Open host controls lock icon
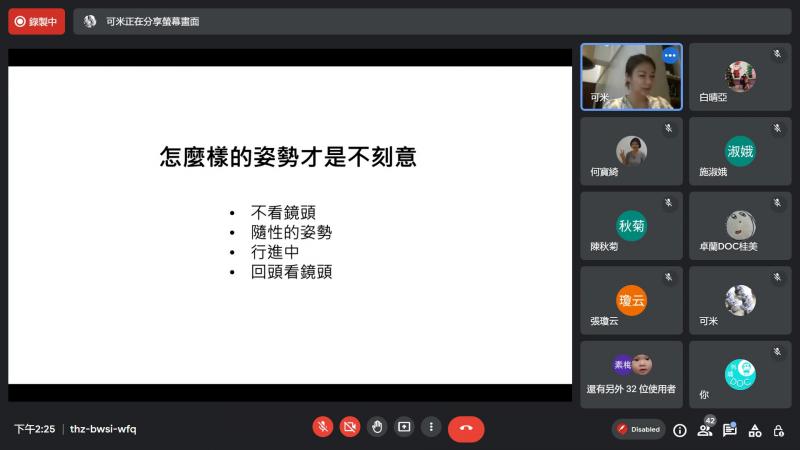The width and height of the screenshot is (800, 450). 779,431
